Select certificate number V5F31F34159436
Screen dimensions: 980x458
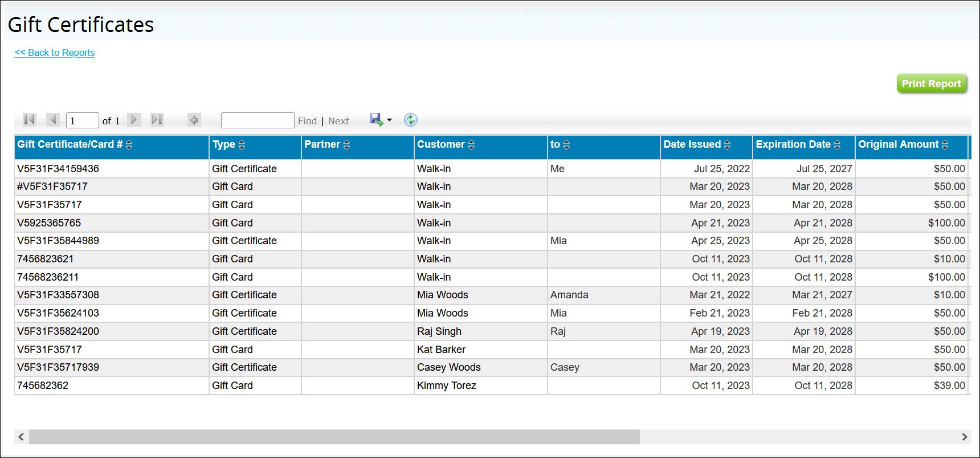point(58,169)
